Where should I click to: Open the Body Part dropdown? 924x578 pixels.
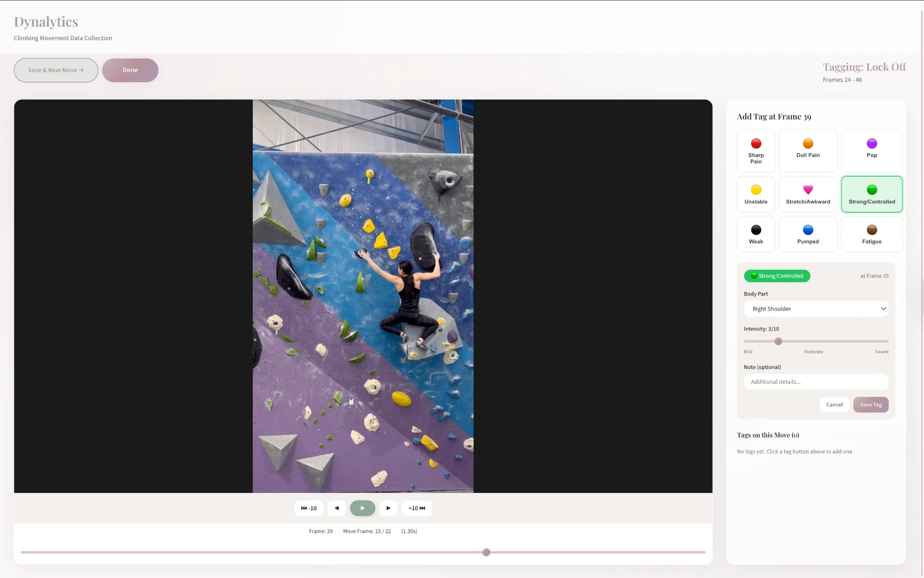coord(815,309)
